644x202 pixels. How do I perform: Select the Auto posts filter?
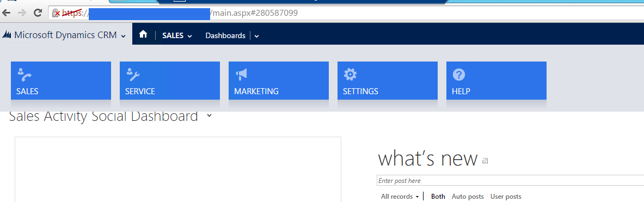(468, 197)
